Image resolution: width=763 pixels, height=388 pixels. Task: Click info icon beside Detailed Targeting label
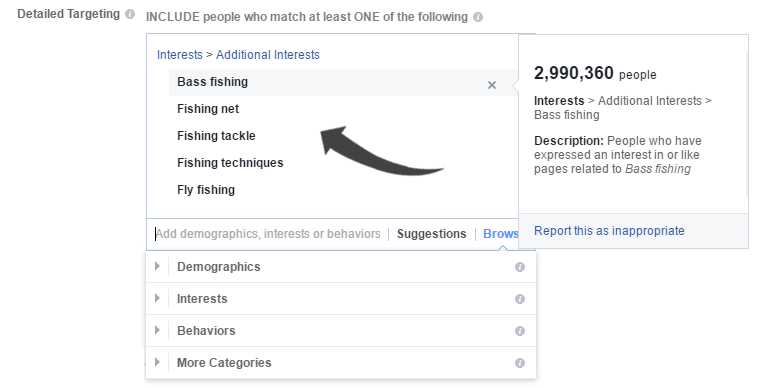[129, 14]
